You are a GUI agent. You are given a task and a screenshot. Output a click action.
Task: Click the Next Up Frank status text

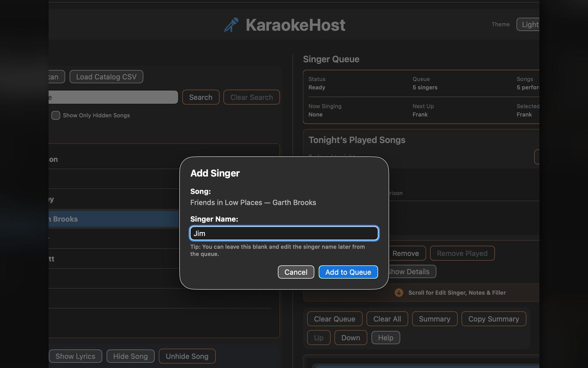coord(423,110)
